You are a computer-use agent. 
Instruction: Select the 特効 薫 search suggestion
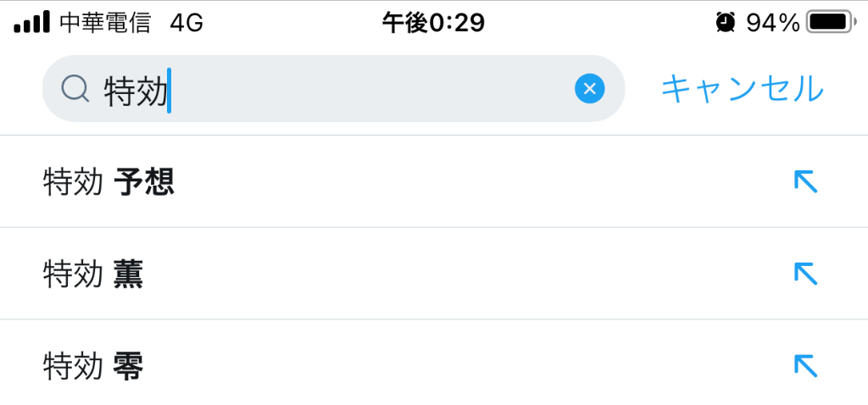[434, 274]
